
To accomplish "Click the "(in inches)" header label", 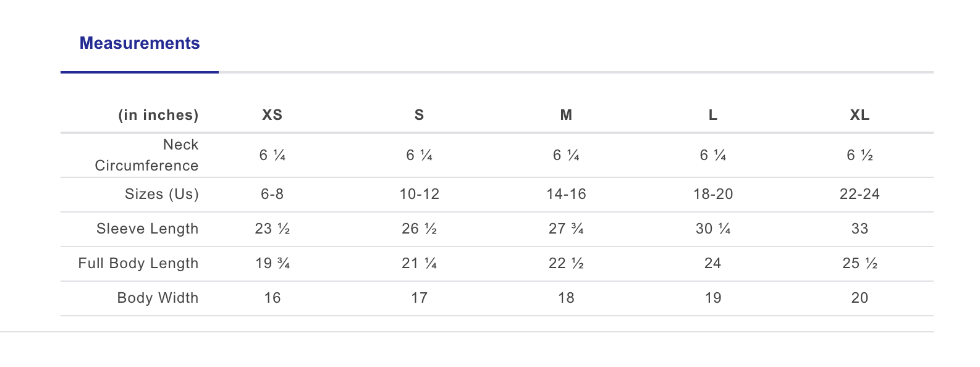I will [158, 115].
